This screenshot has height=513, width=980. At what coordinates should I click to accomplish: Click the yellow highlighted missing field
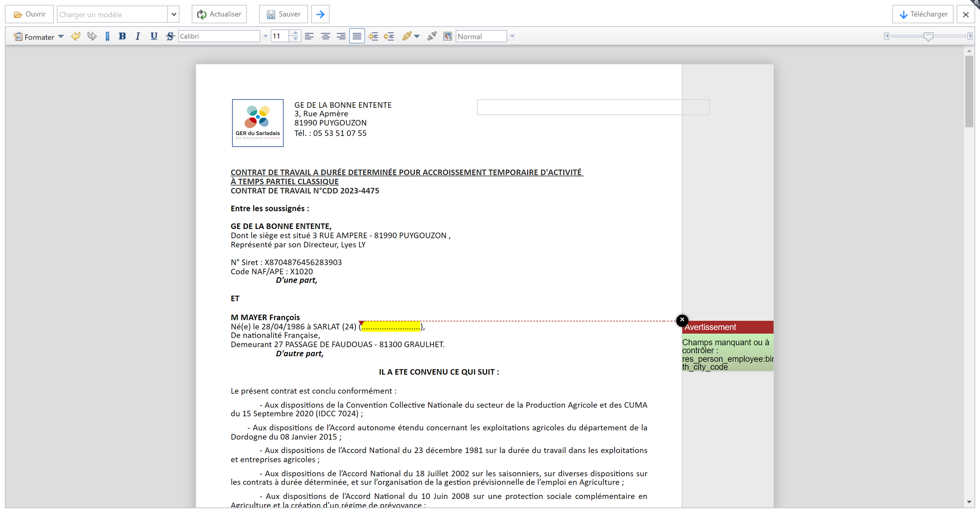(x=391, y=326)
